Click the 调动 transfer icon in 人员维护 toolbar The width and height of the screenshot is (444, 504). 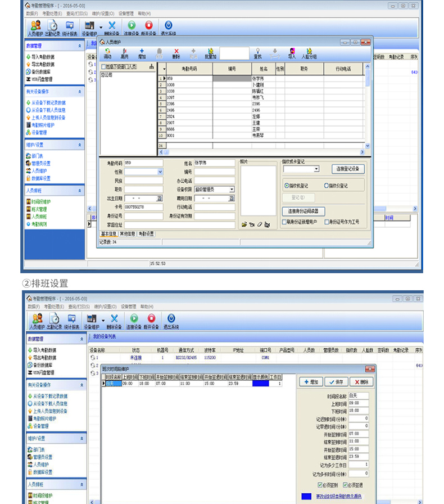tap(107, 52)
